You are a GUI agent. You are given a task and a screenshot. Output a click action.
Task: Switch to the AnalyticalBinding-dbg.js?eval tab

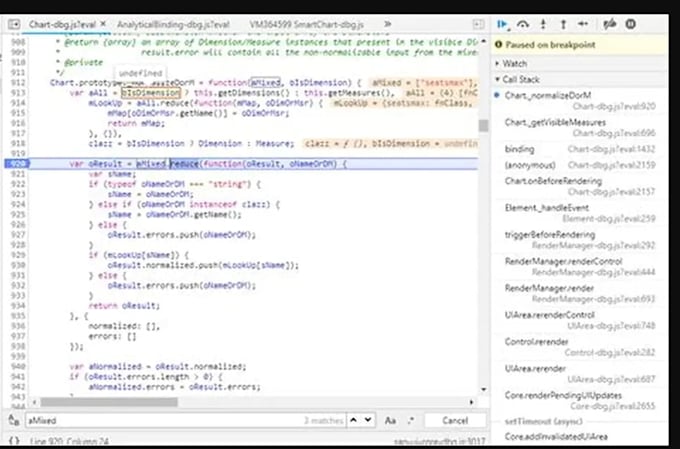click(173, 24)
